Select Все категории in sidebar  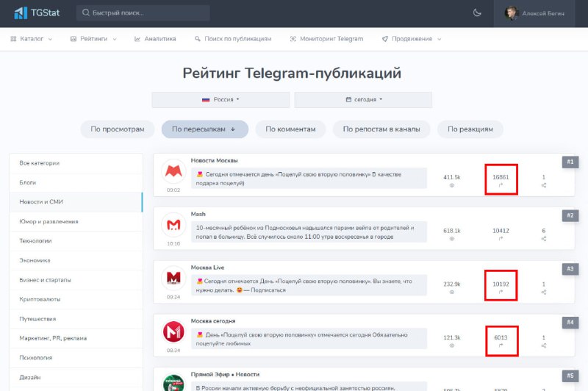pyautogui.click(x=76, y=163)
